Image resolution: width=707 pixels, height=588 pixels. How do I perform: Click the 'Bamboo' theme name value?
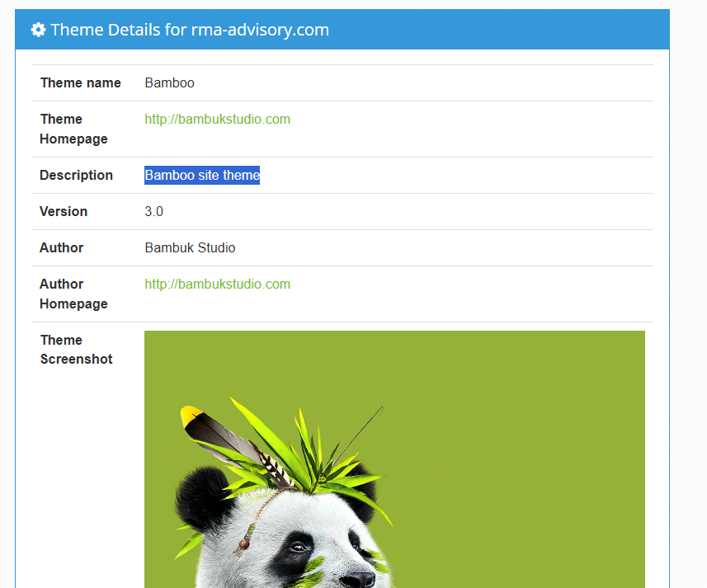170,83
